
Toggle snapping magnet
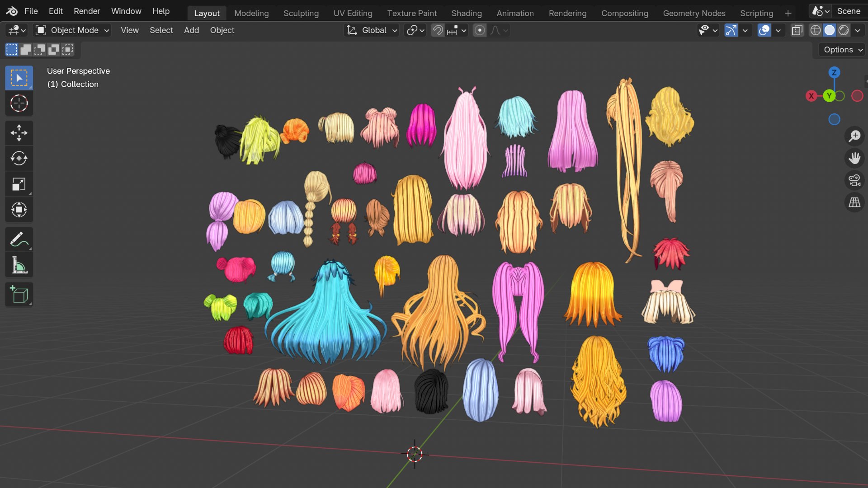coord(438,30)
